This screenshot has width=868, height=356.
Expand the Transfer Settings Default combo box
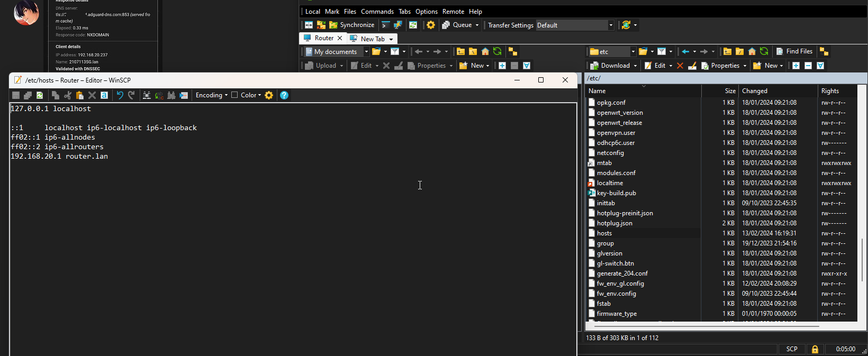coord(610,25)
